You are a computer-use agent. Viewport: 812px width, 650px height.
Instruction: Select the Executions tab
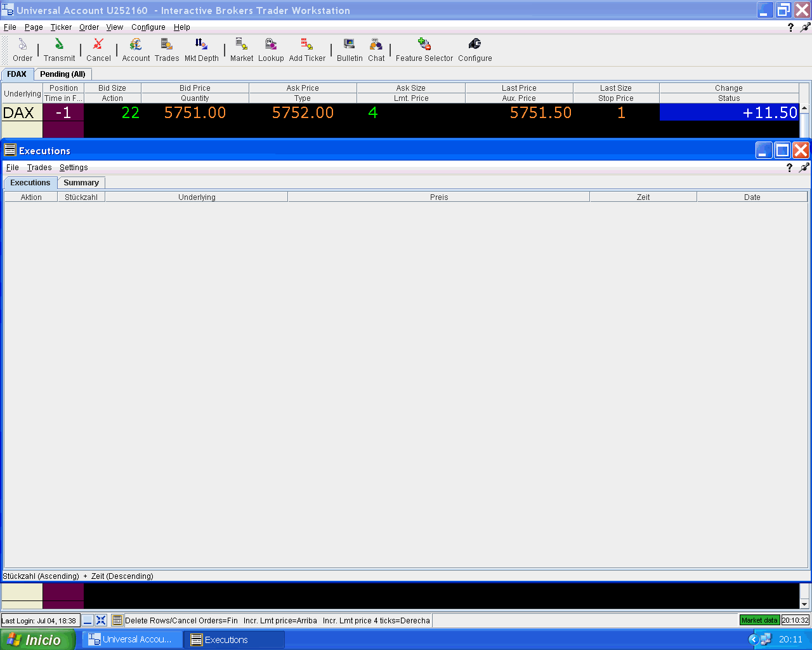tap(30, 183)
